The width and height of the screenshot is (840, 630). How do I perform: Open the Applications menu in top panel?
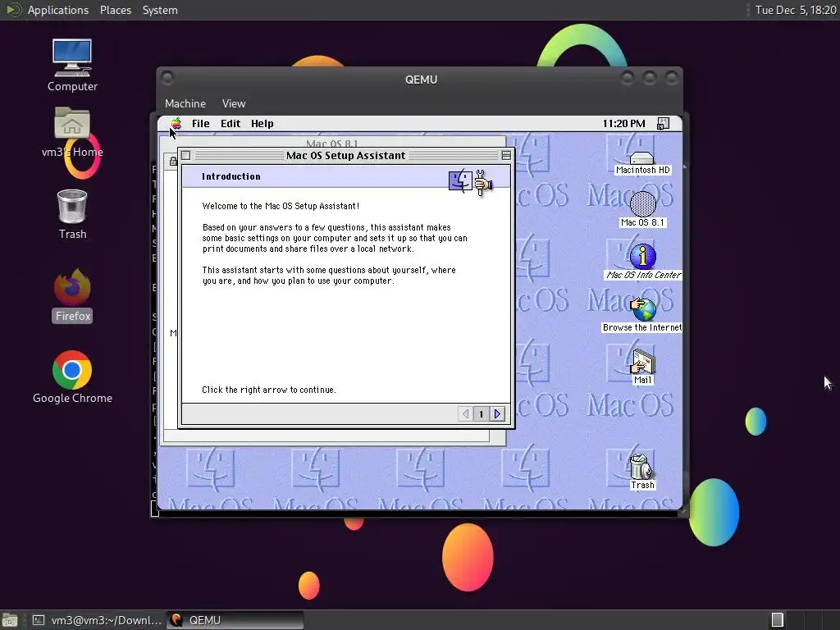pos(58,10)
